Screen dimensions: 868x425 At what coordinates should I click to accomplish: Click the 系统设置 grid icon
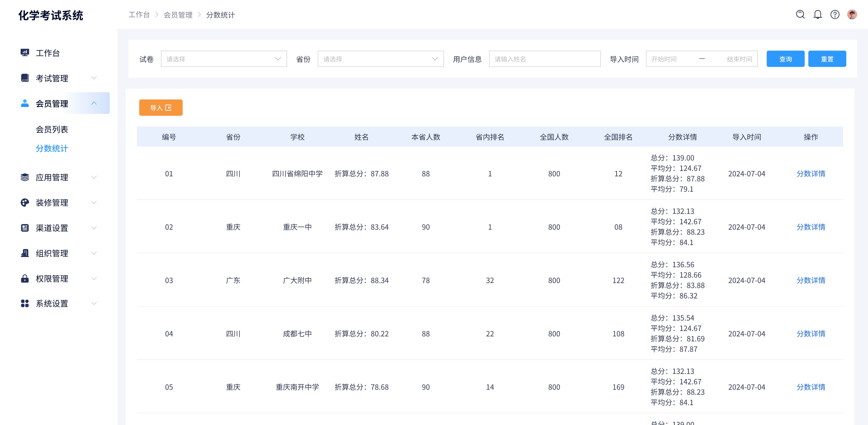point(25,303)
